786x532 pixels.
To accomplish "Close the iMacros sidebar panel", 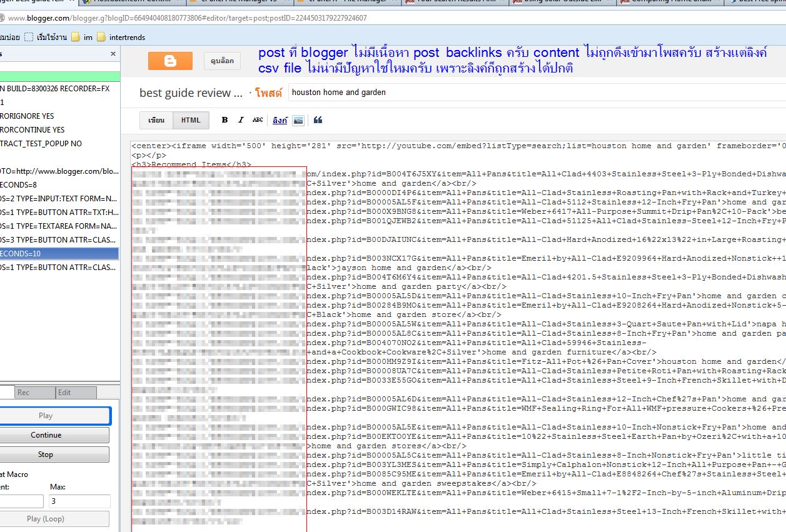I will (113, 54).
